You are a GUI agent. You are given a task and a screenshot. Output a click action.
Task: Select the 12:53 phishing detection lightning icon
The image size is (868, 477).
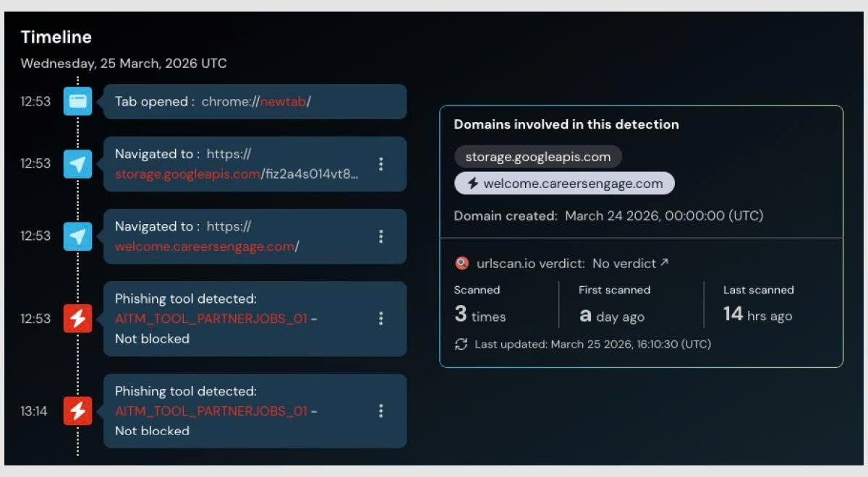77,319
